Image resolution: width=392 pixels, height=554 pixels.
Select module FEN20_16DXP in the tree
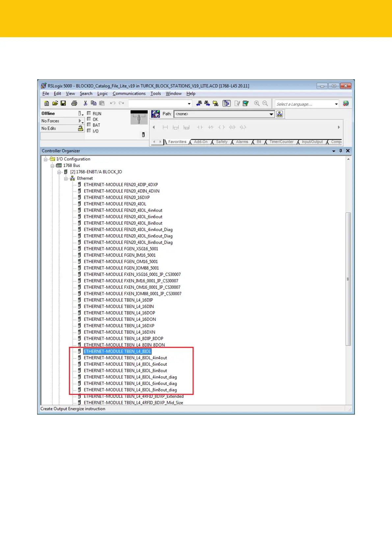coord(117,197)
